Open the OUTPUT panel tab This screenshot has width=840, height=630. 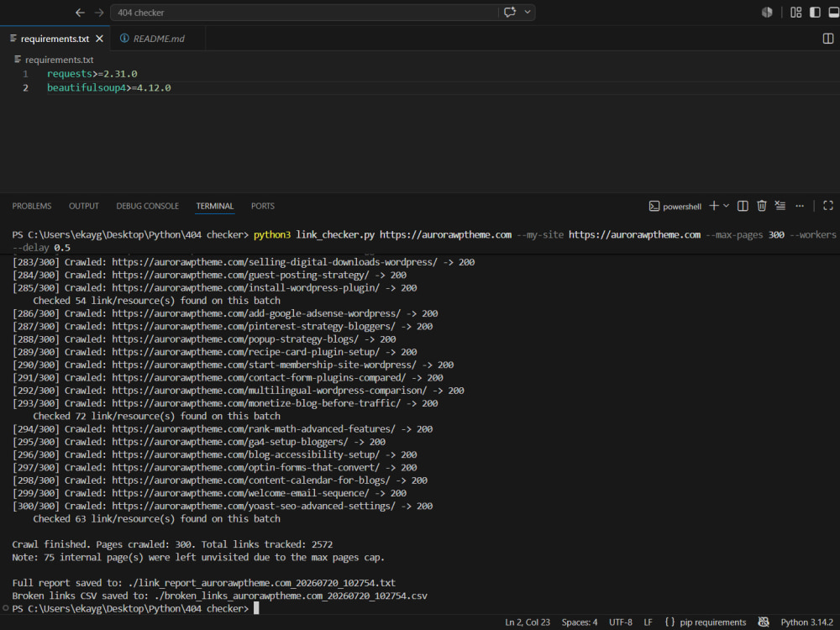point(83,206)
